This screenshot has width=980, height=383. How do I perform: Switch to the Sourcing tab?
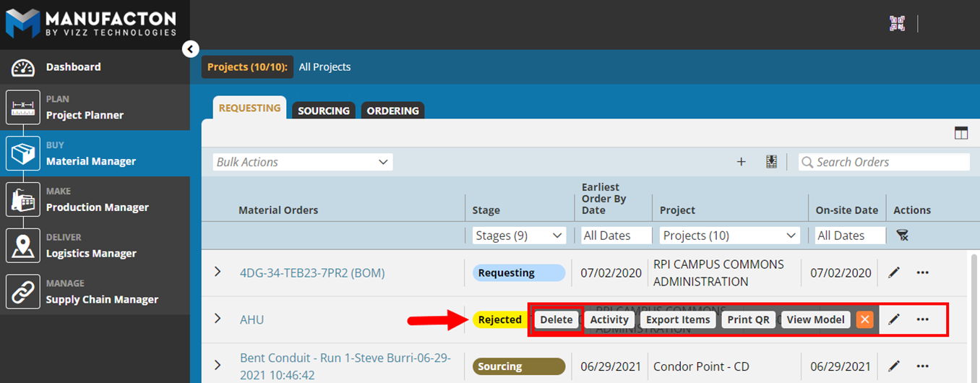pos(324,111)
